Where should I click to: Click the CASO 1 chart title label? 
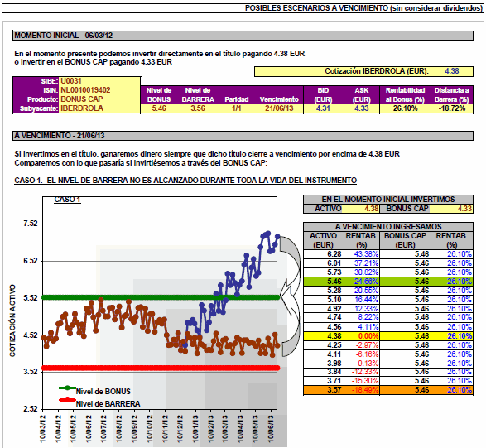click(x=67, y=200)
